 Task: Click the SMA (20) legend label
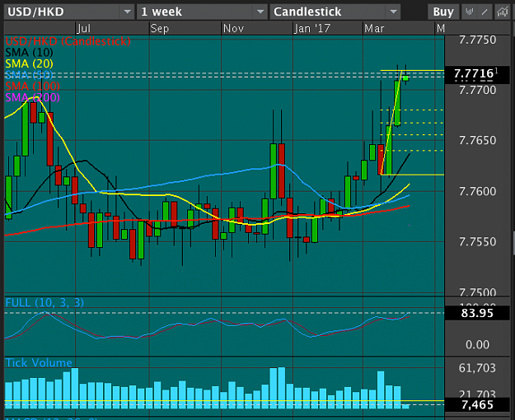coord(29,63)
